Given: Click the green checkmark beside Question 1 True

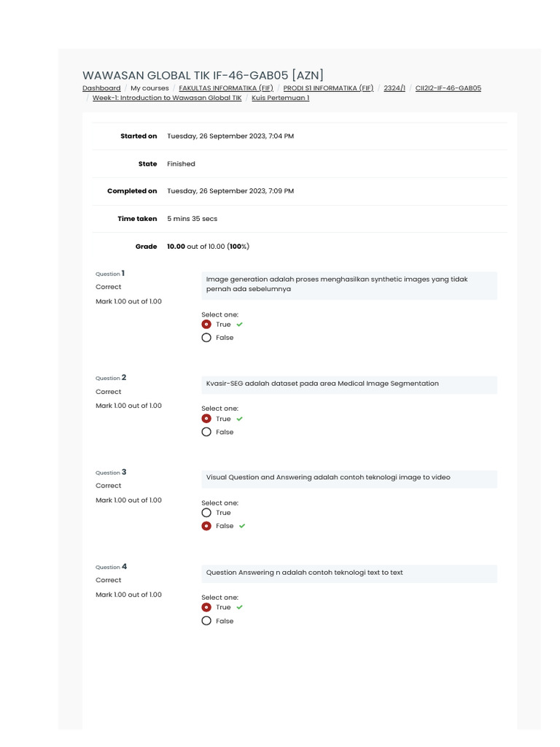Looking at the screenshot, I should [x=240, y=325].
